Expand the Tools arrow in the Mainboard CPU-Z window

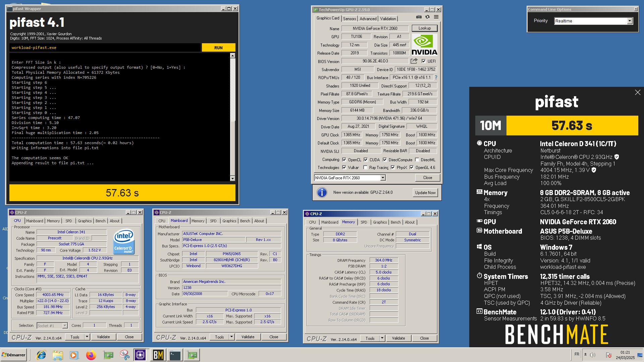pyautogui.click(x=231, y=337)
